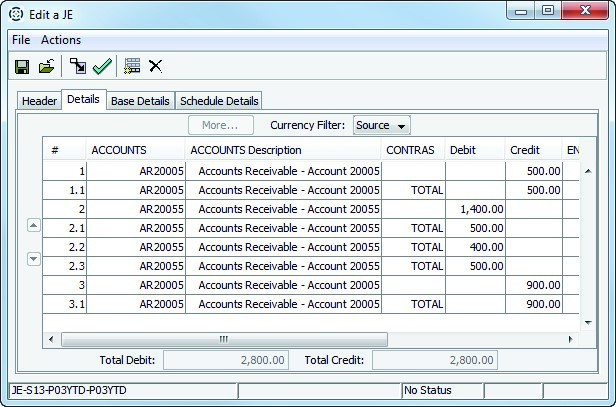Open the Currency Filter Source dropdown
This screenshot has height=407, width=616.
click(x=382, y=126)
